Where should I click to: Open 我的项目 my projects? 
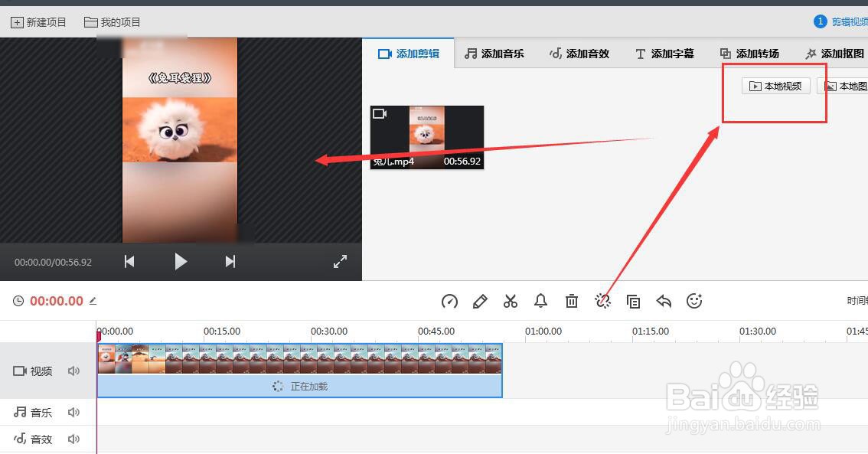point(113,22)
